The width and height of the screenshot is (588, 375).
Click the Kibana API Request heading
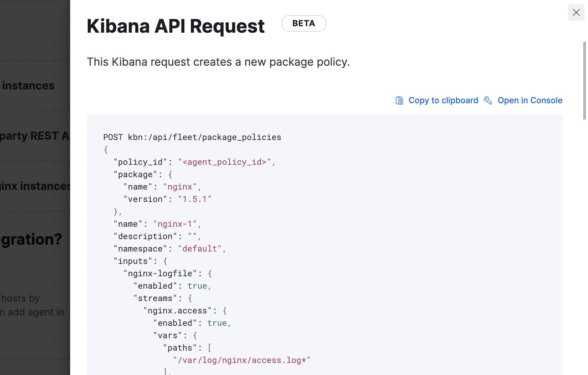click(175, 26)
